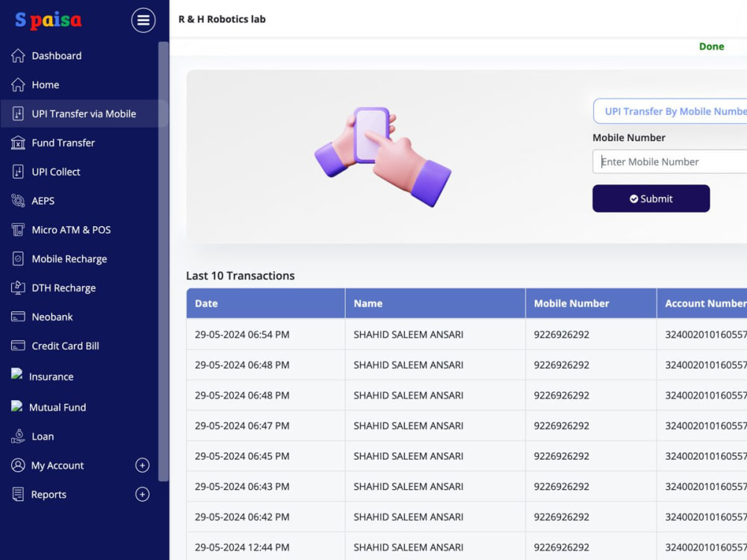747x560 pixels.
Task: Click the sidebar vertical scrollbar
Action: (x=164, y=261)
